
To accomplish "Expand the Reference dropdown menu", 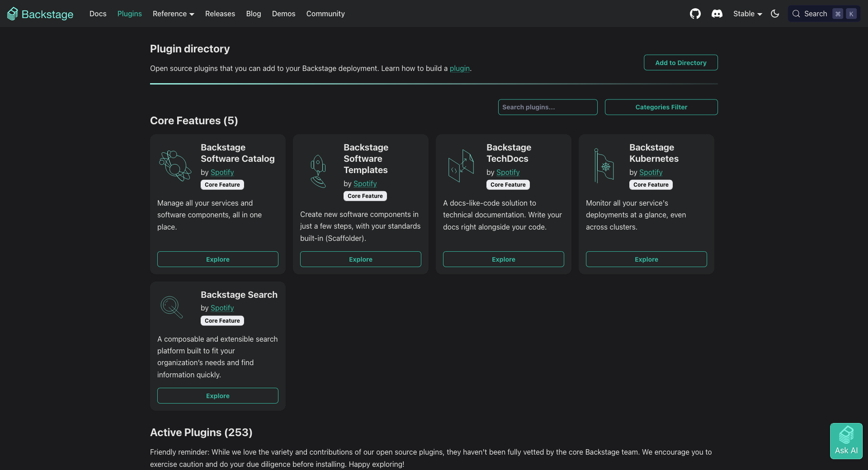I will click(x=173, y=14).
